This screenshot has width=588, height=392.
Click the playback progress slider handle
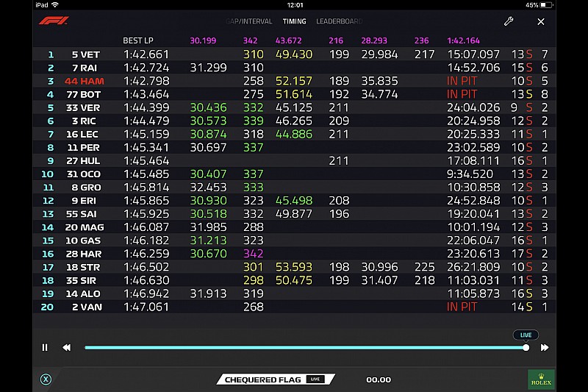(526, 348)
